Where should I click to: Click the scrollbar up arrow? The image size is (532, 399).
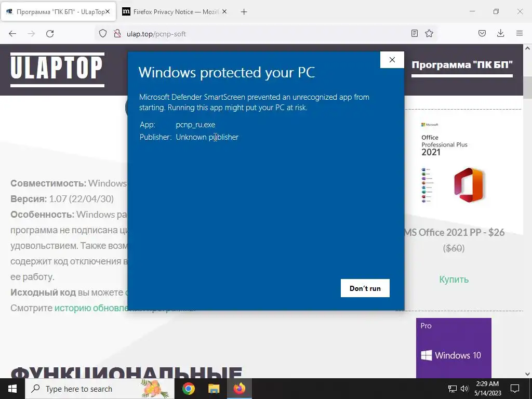[x=527, y=48]
